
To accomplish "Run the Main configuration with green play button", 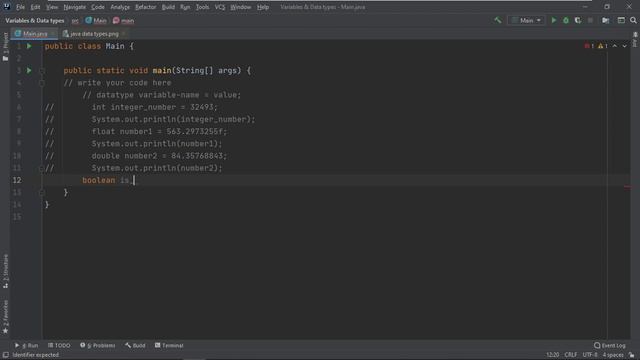I will [554, 20].
